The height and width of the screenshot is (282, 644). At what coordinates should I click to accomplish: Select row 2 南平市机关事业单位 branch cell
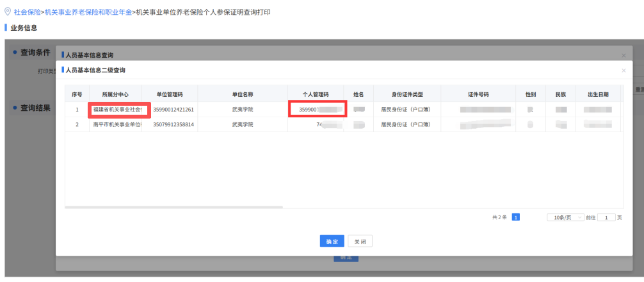116,124
